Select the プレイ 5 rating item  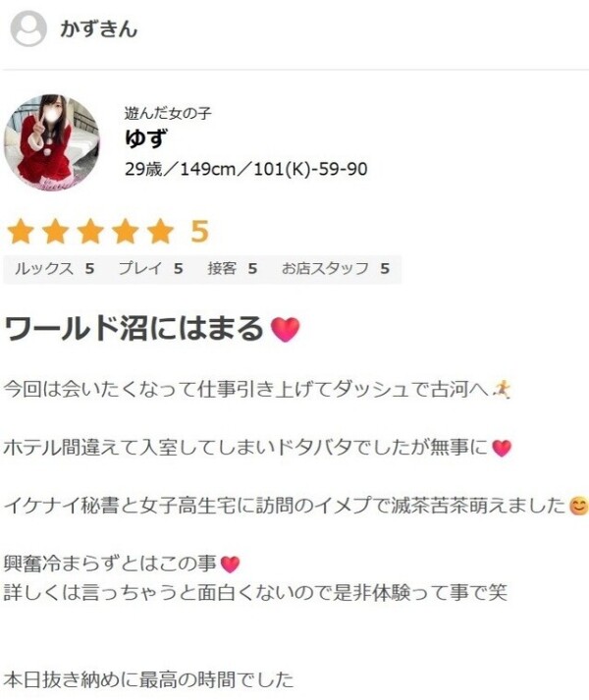[151, 269]
